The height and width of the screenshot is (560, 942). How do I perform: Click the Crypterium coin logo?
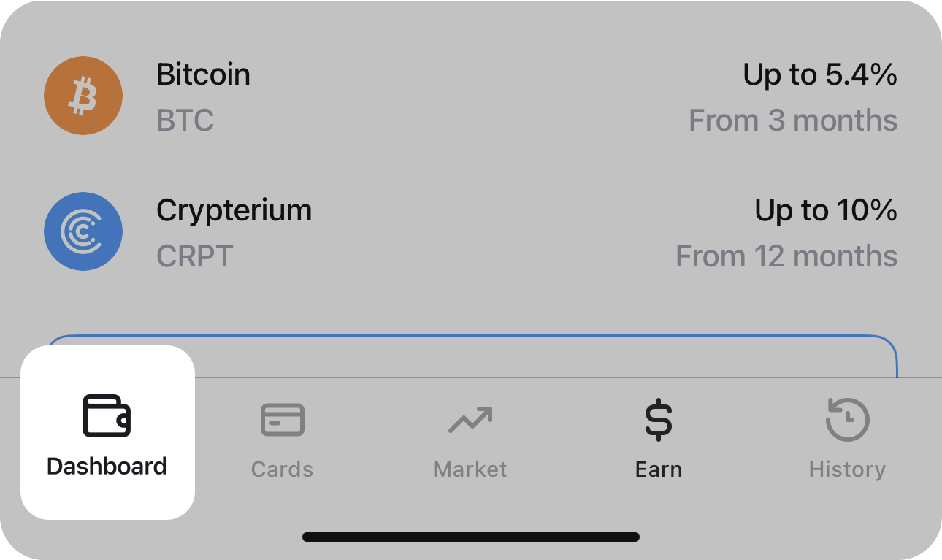pyautogui.click(x=83, y=231)
